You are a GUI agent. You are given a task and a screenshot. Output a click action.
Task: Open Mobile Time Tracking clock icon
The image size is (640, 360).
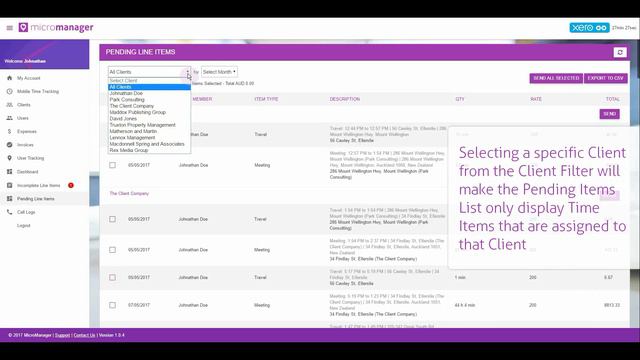(9, 91)
